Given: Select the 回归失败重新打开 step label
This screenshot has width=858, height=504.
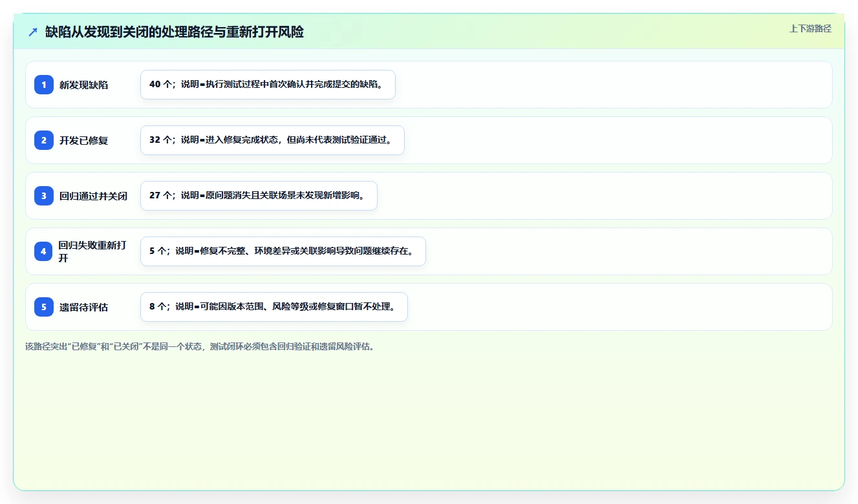Looking at the screenshot, I should (x=92, y=251).
